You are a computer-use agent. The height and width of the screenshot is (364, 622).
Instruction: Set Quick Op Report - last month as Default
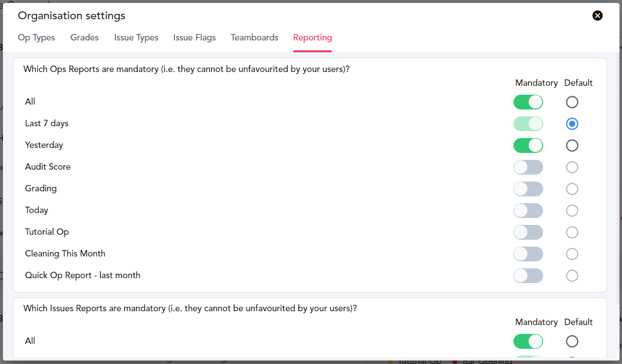click(572, 276)
